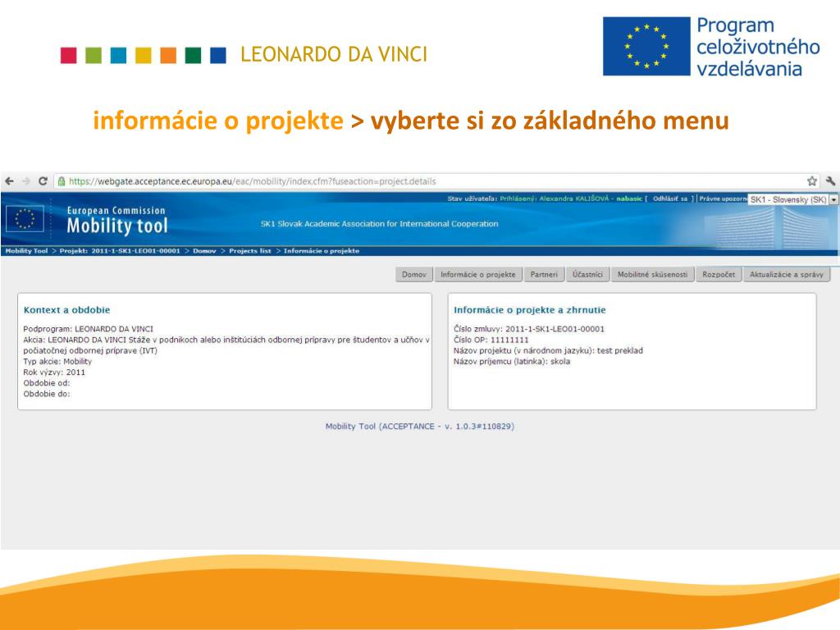Click the Domov breadcrumb link
Viewport: 840px width, 630px height.
(204, 251)
